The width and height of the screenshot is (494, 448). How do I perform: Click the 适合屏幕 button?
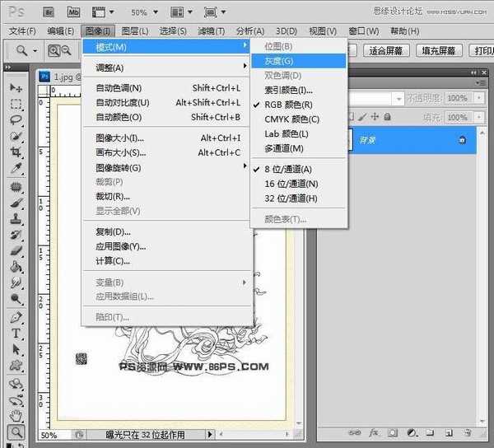coord(386,50)
